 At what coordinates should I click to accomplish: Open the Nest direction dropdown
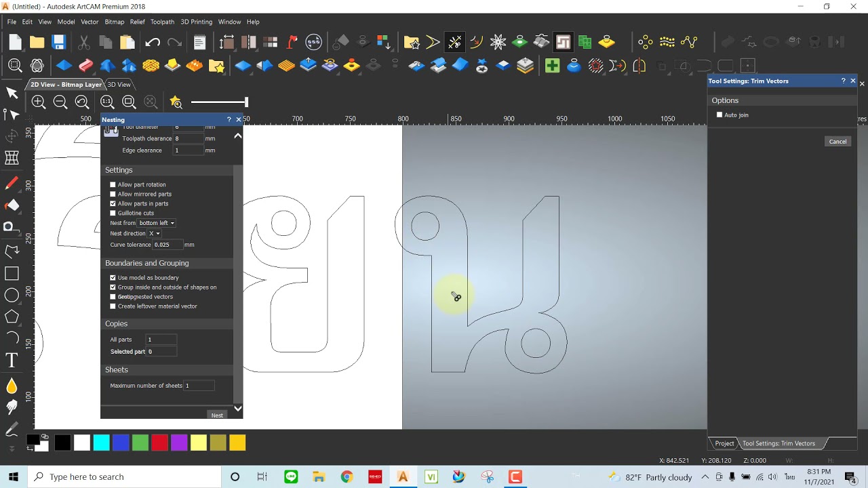click(155, 233)
